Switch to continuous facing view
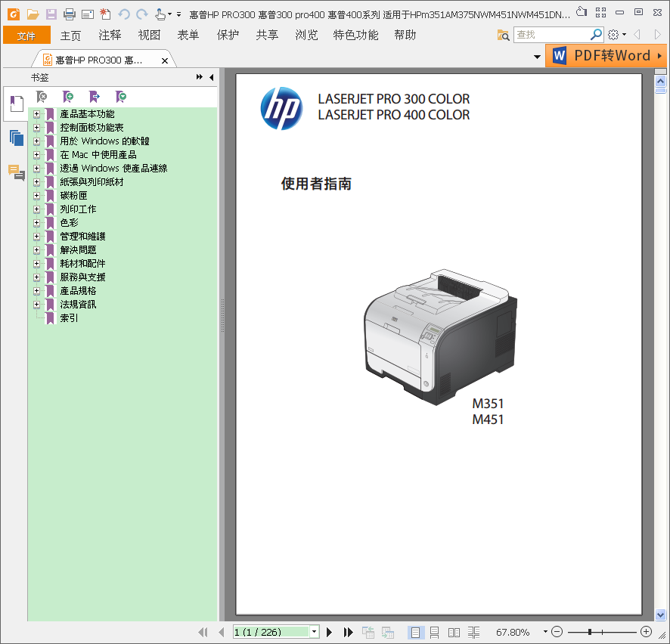 click(473, 632)
